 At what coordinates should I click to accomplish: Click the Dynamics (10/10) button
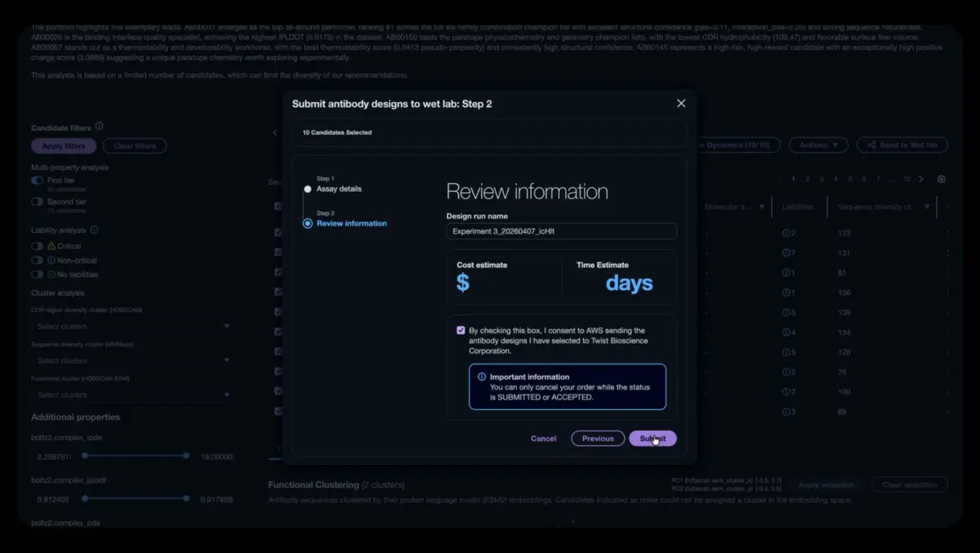(x=737, y=145)
